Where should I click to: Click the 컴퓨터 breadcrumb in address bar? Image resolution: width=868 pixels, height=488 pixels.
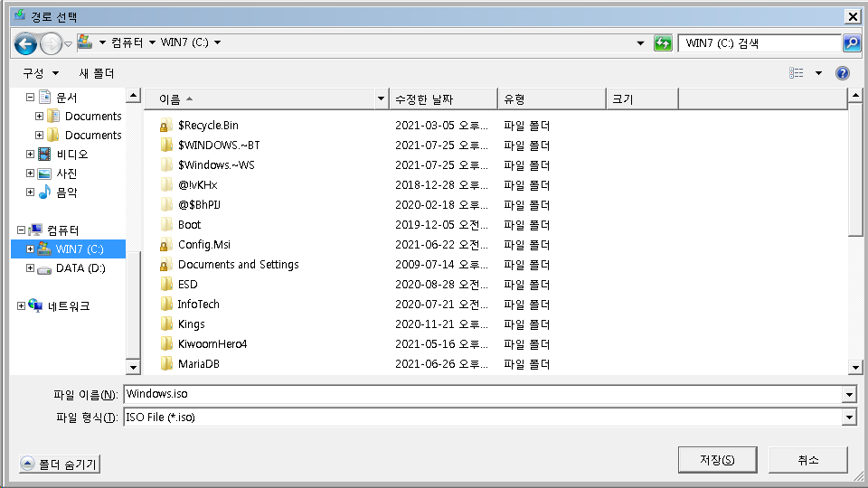(x=127, y=42)
